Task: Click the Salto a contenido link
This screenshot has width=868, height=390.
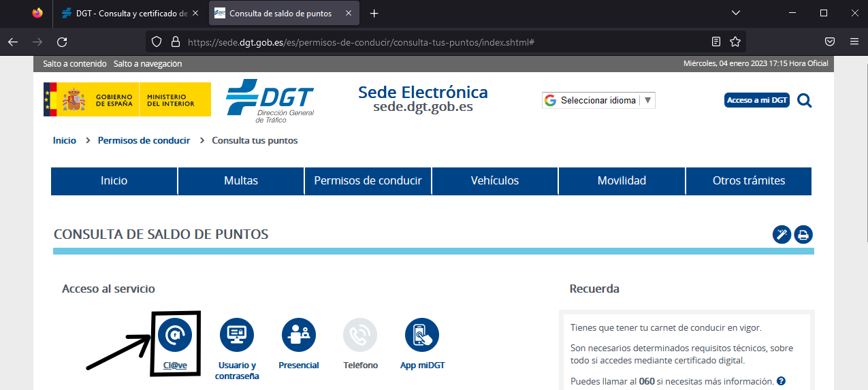Action: pyautogui.click(x=75, y=64)
